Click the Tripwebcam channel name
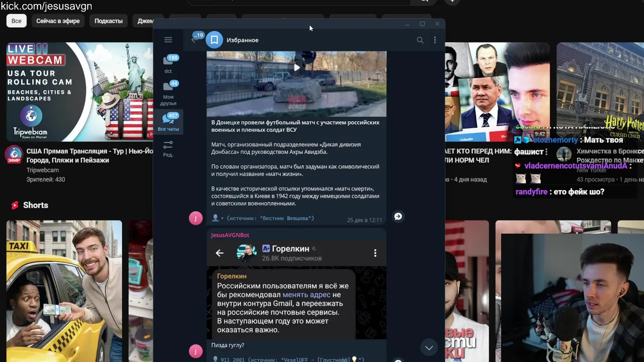This screenshot has height=362, width=644. 42,170
